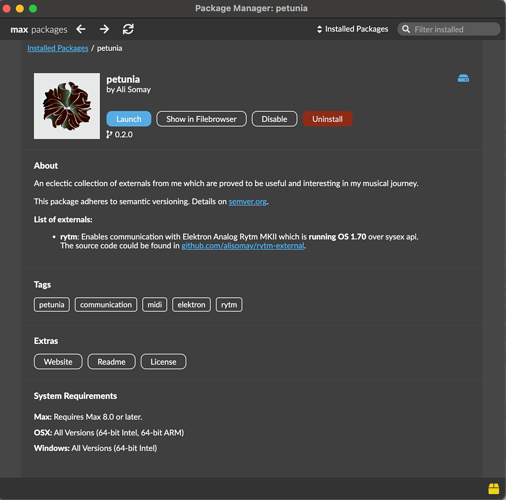Select the communication tag
Viewport: 506px width, 500px height.
106,305
